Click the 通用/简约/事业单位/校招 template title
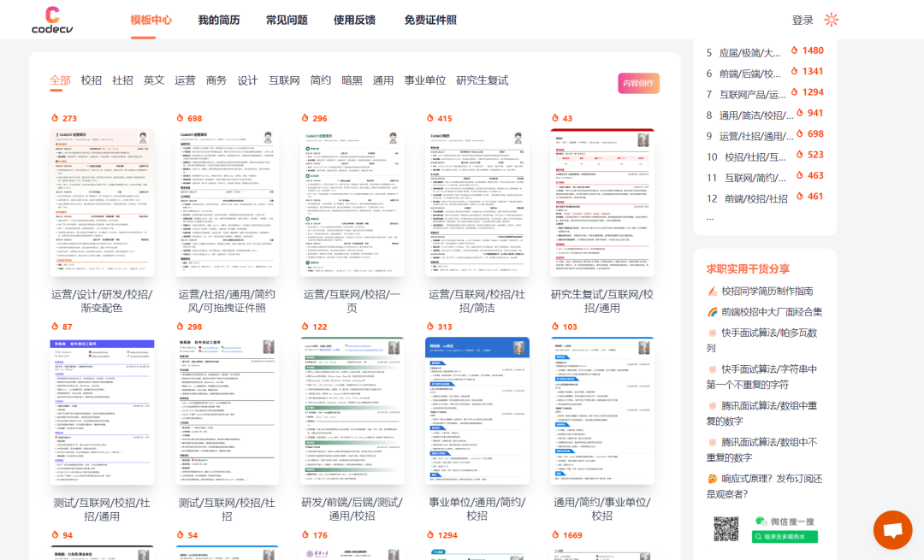The width and height of the screenshot is (924, 560). point(601,510)
